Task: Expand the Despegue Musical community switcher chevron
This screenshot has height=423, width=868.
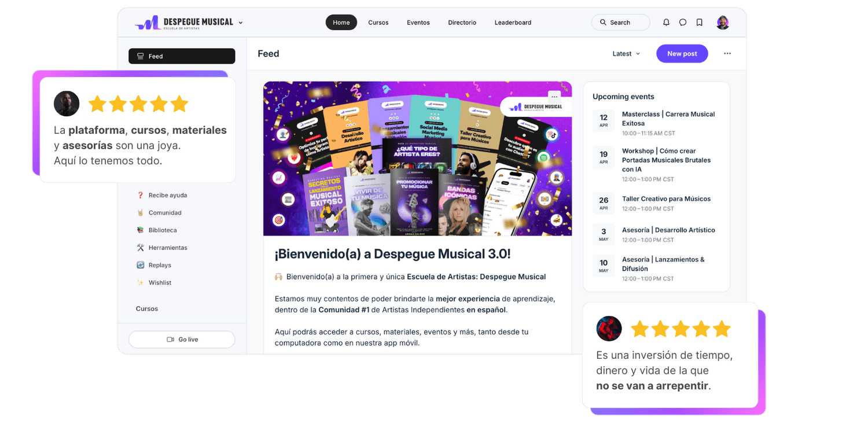Action: pos(241,23)
